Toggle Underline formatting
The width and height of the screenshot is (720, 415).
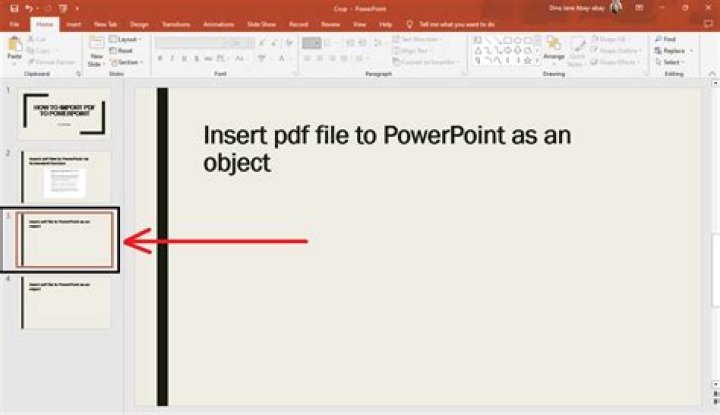coord(184,58)
